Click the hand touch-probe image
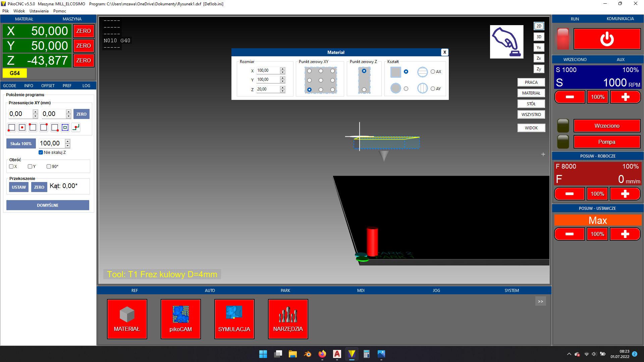The height and width of the screenshot is (362, 644). pos(506,42)
